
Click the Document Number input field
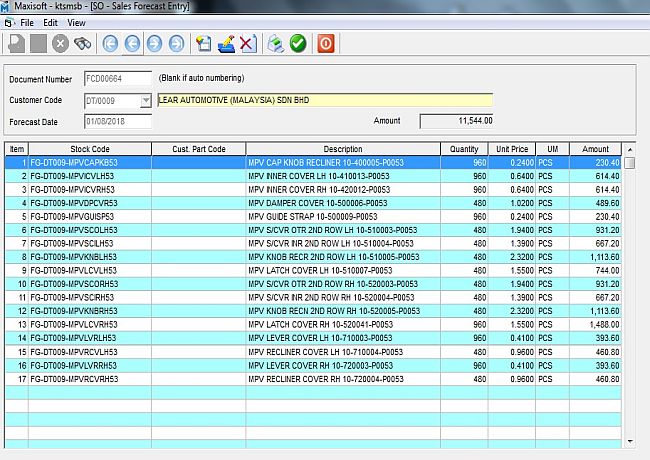(x=118, y=79)
